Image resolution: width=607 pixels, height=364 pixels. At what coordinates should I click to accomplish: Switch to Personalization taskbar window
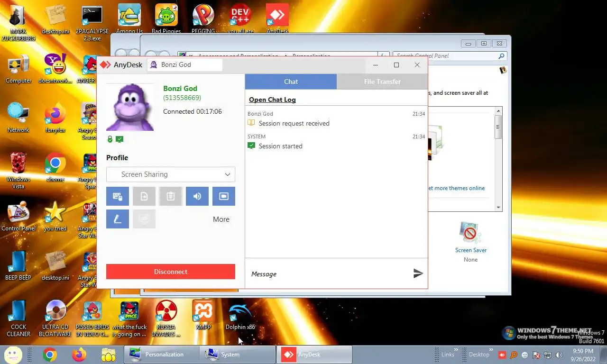click(x=162, y=355)
